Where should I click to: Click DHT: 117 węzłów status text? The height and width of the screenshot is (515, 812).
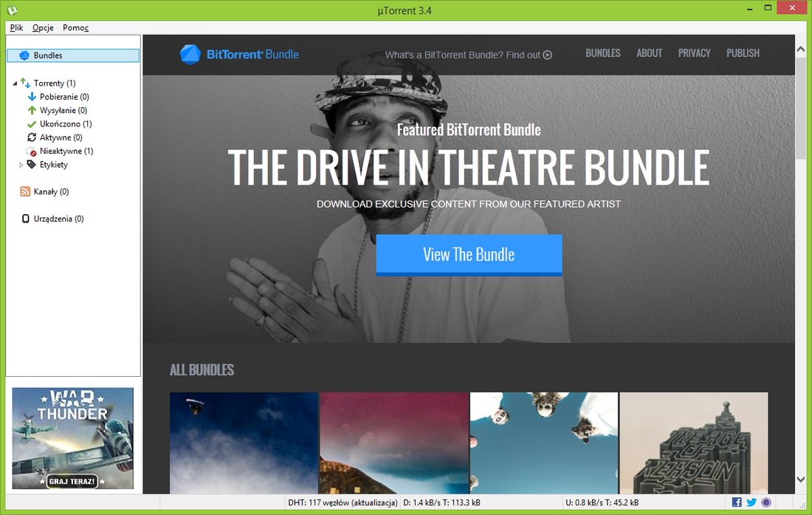tap(343, 502)
